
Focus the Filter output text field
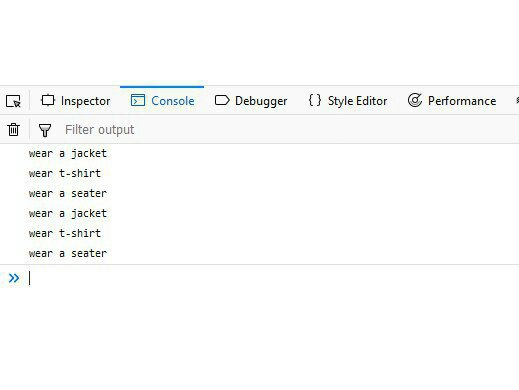290,130
